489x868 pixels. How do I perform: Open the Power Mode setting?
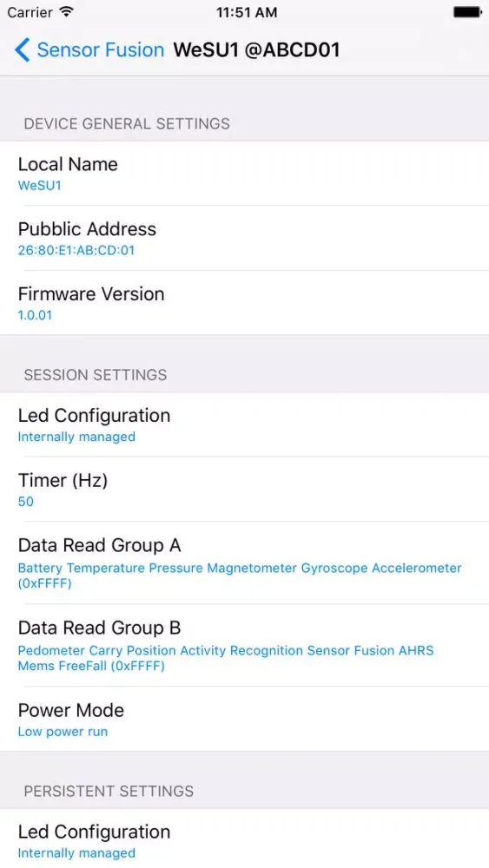(244, 719)
